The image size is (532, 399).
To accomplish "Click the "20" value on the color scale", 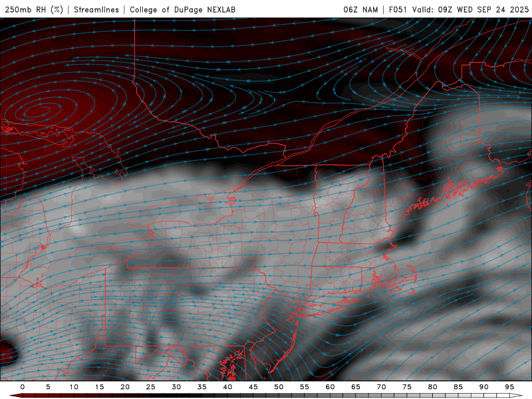I will pyautogui.click(x=125, y=387).
